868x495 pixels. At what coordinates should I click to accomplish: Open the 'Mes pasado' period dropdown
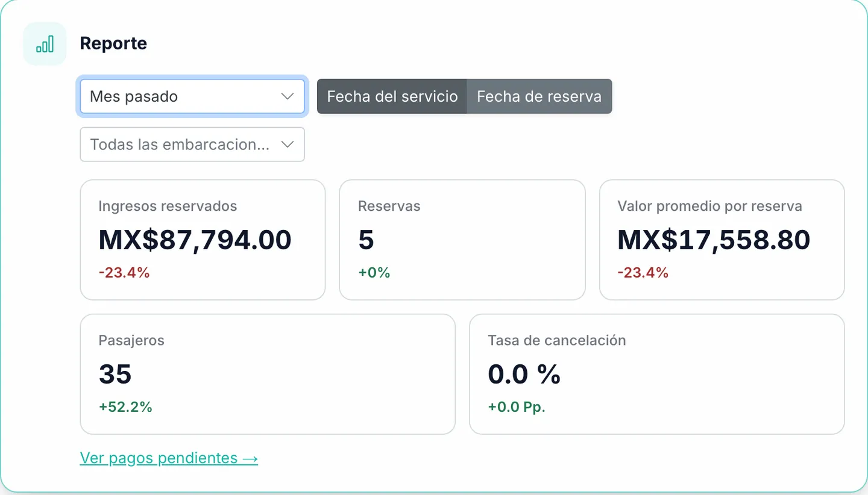(192, 96)
